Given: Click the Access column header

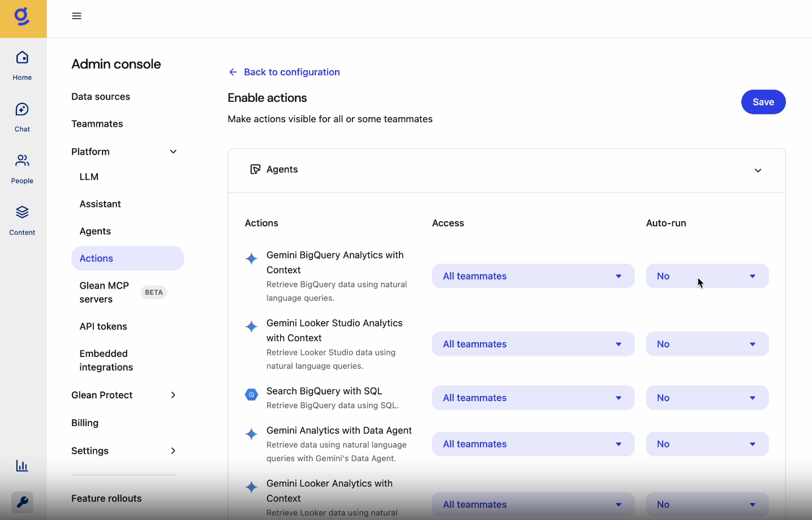Looking at the screenshot, I should pos(448,223).
